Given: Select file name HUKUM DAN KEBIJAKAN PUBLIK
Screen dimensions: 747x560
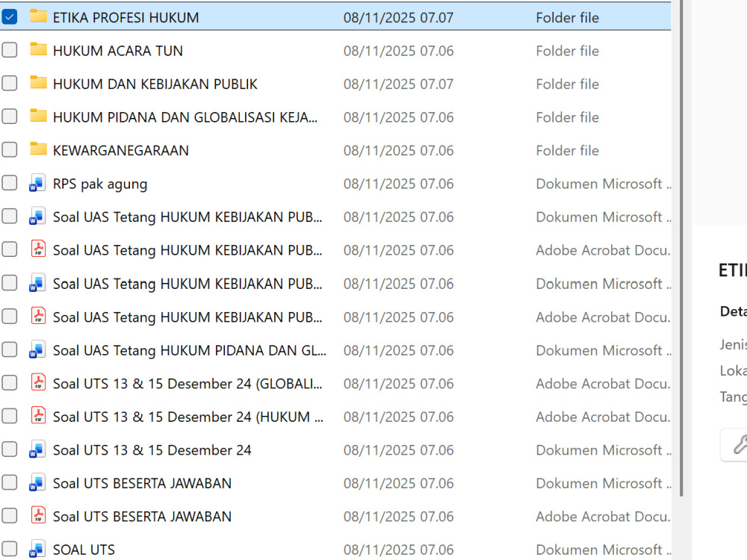Looking at the screenshot, I should (x=155, y=84).
